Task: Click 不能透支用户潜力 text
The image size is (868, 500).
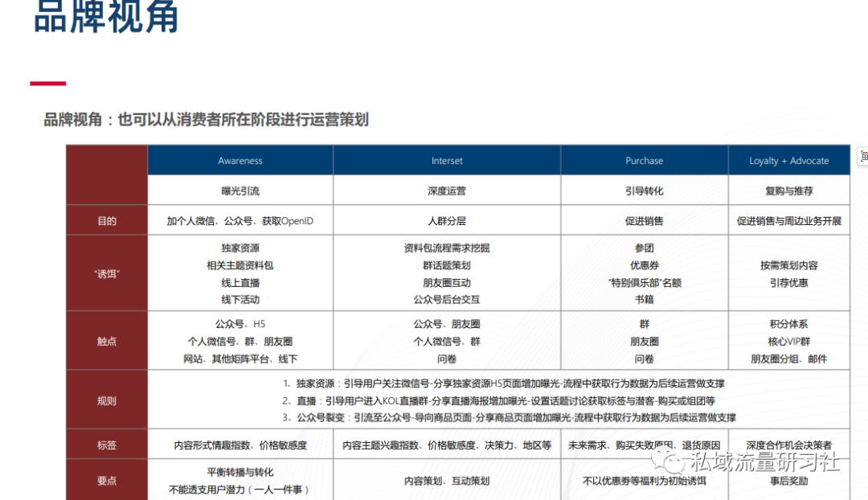Action: (x=240, y=490)
